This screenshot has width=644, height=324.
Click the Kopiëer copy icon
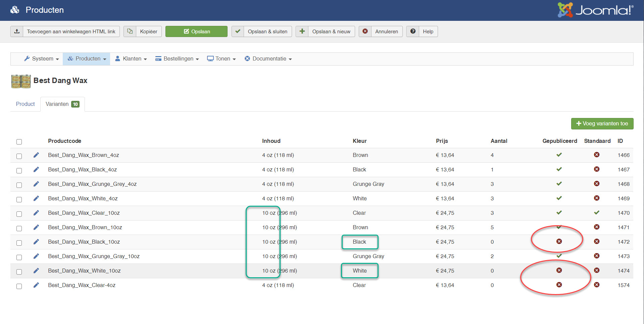coord(130,31)
